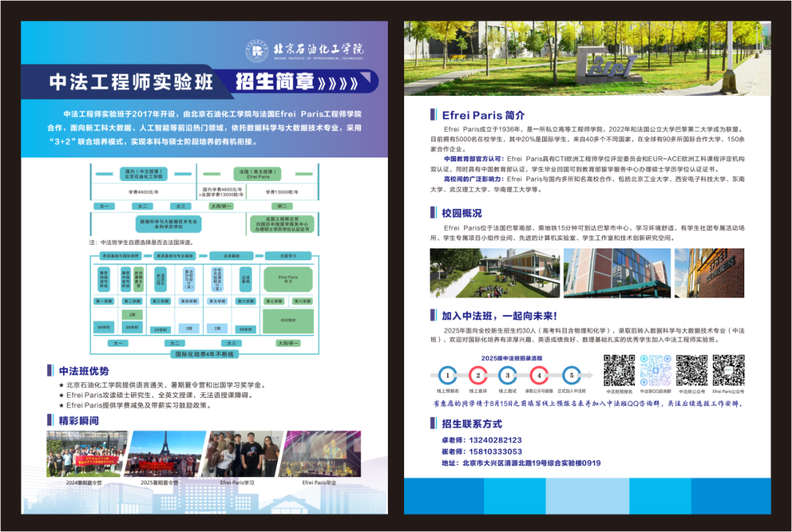Open the 2024暑期夏令营 group photo
Image resolution: width=792 pixels, height=532 pixels.
[x=87, y=454]
